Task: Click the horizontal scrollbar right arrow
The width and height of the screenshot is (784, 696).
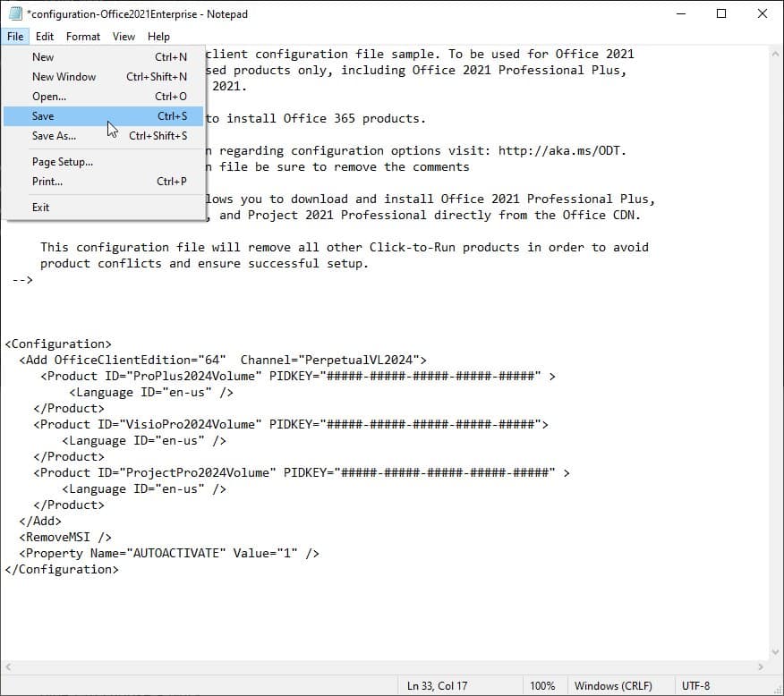Action: pos(761,666)
